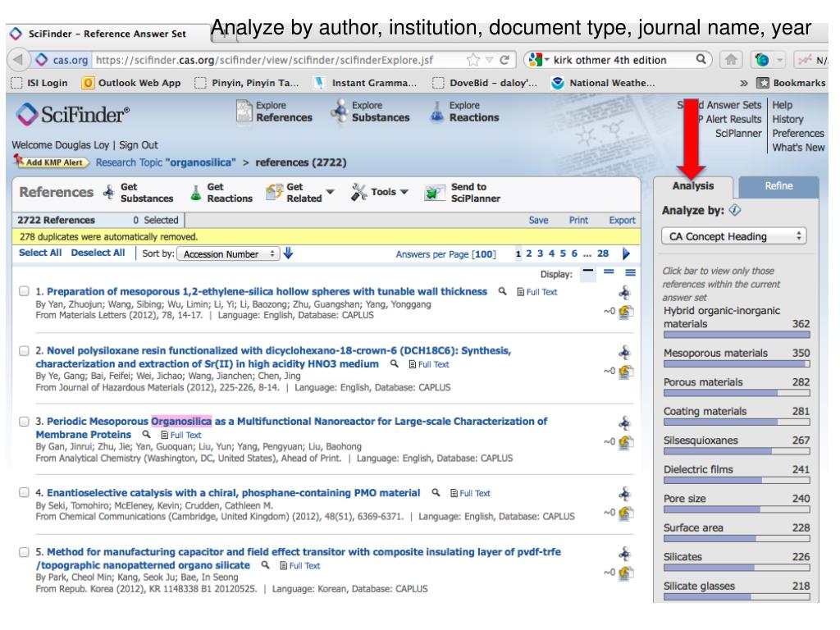Click citing references icon for reference 2
Viewport: 840px width, 630px height.
(625, 372)
